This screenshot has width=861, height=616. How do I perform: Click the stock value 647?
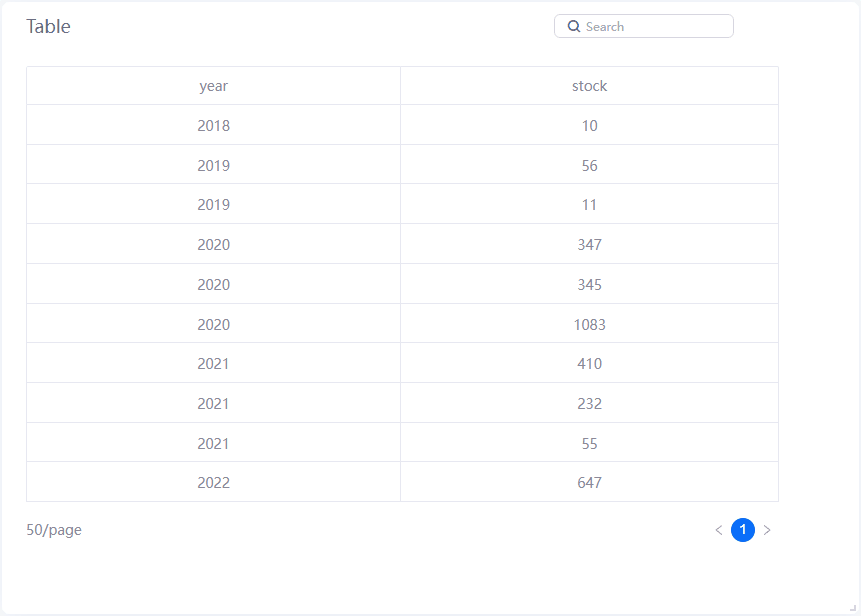589,483
